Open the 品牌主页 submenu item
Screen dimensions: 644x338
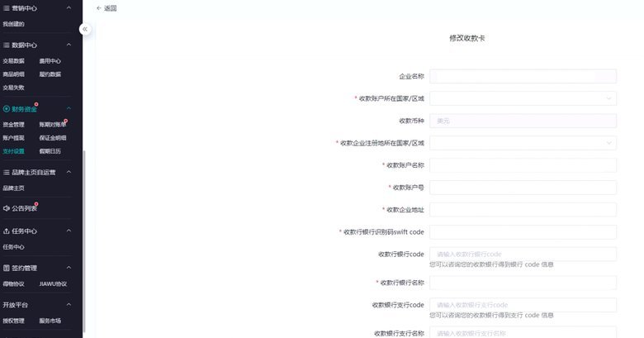[13, 188]
